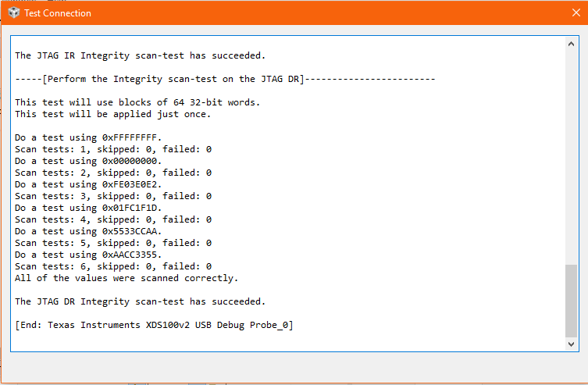Click the scroll down arrow in the output pane

pyautogui.click(x=571, y=344)
